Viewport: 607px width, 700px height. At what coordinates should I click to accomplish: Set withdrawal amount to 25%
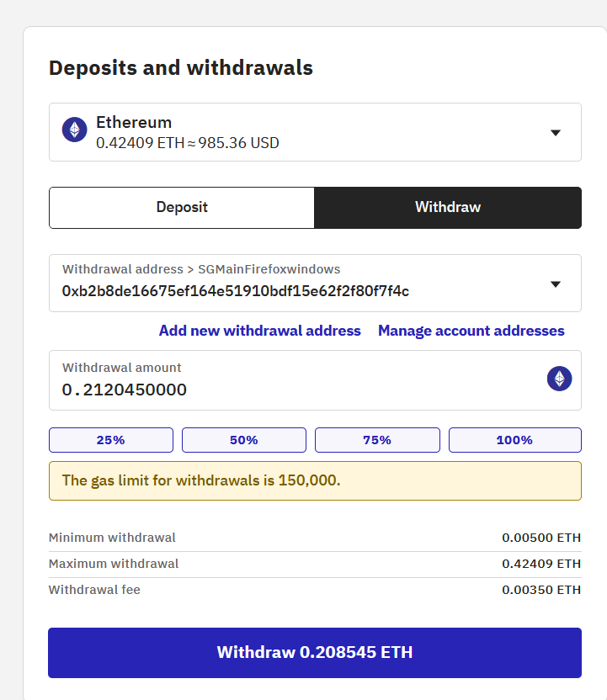(111, 440)
